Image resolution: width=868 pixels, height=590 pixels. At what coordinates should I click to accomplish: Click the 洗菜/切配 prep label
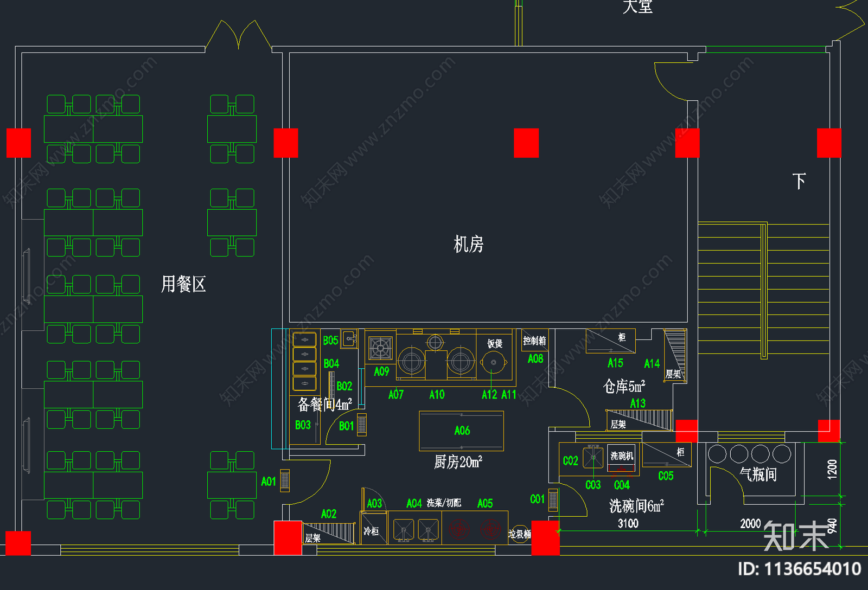click(444, 503)
